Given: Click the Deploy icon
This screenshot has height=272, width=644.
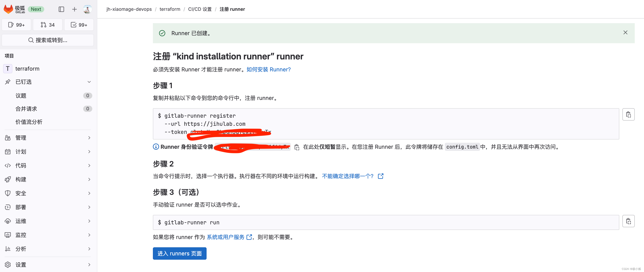Looking at the screenshot, I should click(x=8, y=207).
